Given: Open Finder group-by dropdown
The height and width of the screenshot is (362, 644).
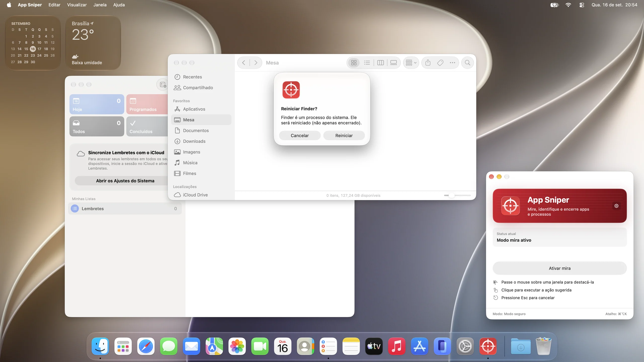Looking at the screenshot, I should 411,63.
